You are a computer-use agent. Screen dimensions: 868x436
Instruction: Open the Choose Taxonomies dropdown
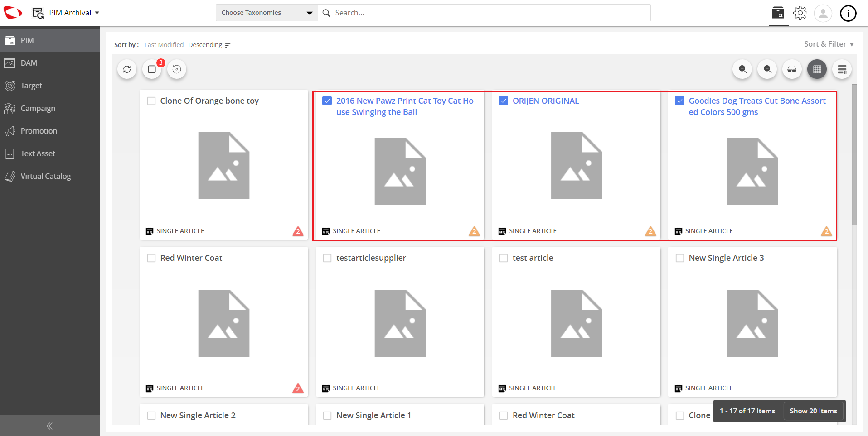tap(267, 13)
